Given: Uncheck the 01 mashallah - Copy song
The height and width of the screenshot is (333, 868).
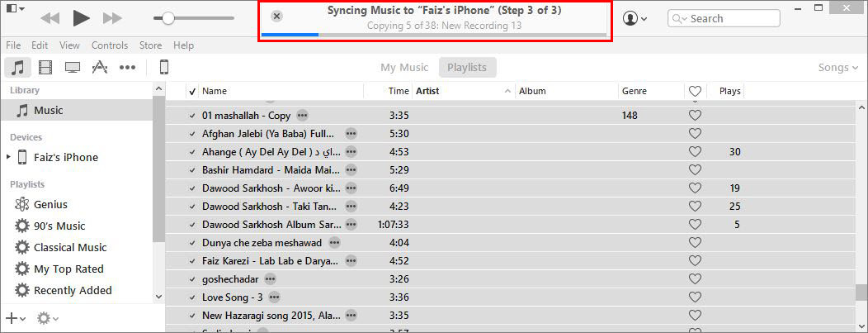Looking at the screenshot, I should coord(192,116).
